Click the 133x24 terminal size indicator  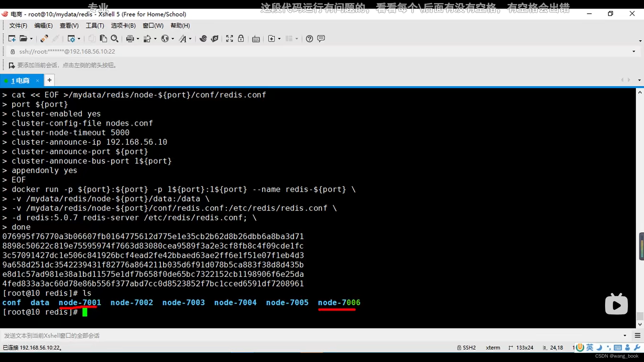[x=521, y=348]
